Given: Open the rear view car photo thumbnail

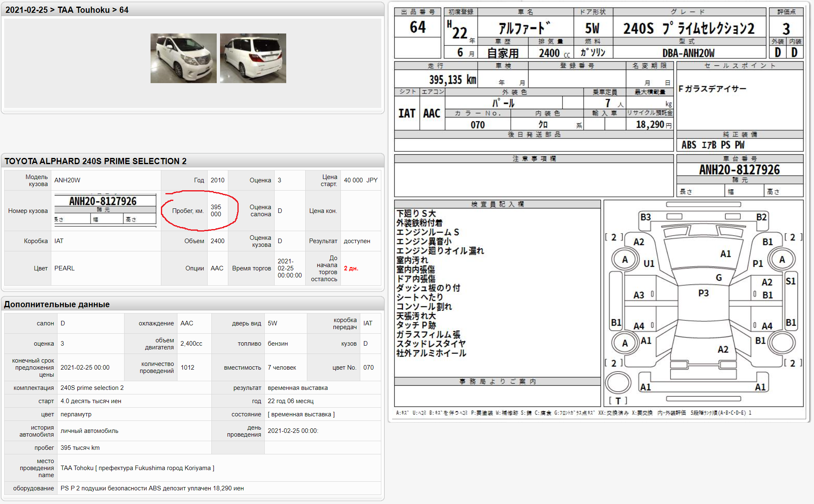Looking at the screenshot, I should 253,58.
